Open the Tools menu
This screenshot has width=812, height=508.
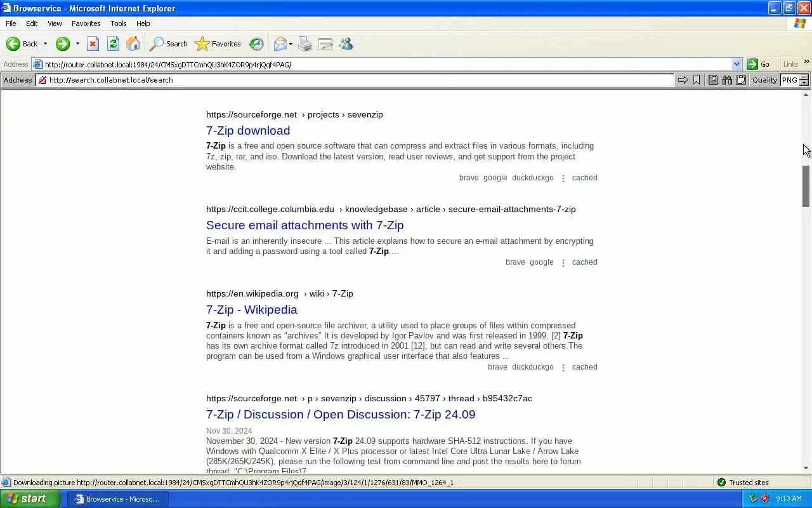pos(119,23)
